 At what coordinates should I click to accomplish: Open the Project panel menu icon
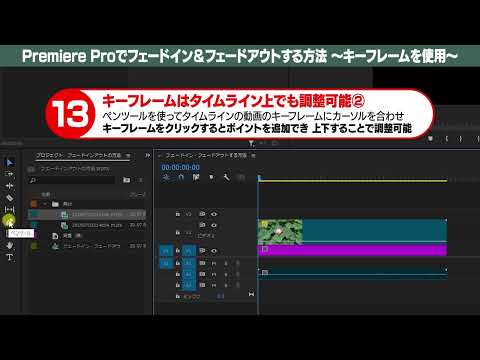[x=128, y=156]
